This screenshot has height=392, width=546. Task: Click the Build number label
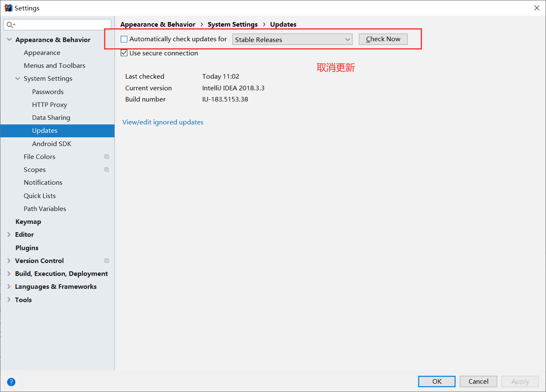[145, 99]
